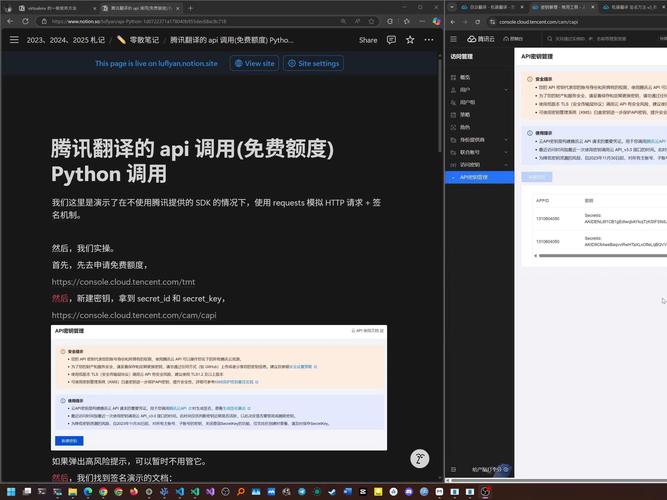The width and height of the screenshot is (667, 500).
Task: Open the Notion three-dots page menu
Action: (x=429, y=40)
